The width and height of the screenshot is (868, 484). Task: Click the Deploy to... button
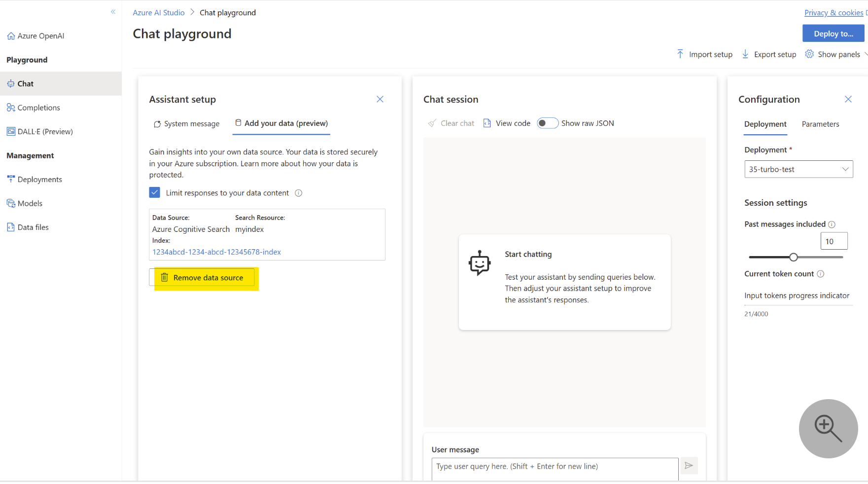833,34
